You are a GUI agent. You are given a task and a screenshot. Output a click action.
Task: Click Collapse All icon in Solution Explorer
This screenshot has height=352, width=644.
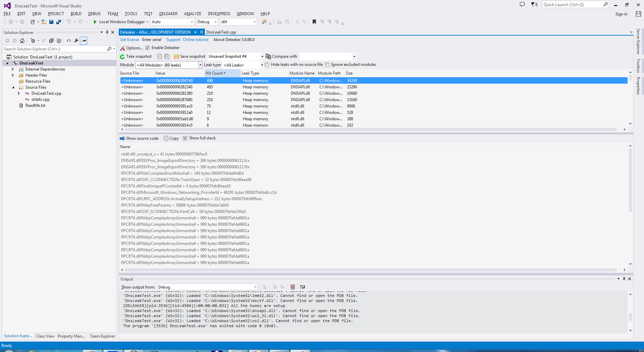pyautogui.click(x=51, y=41)
